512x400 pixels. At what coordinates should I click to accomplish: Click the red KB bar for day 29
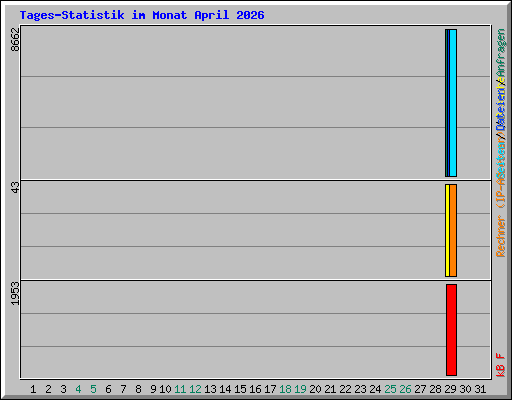[x=452, y=330]
